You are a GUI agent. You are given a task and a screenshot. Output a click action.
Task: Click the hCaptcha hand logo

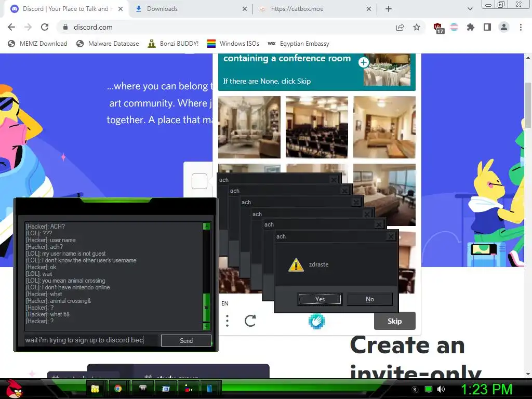tap(316, 321)
